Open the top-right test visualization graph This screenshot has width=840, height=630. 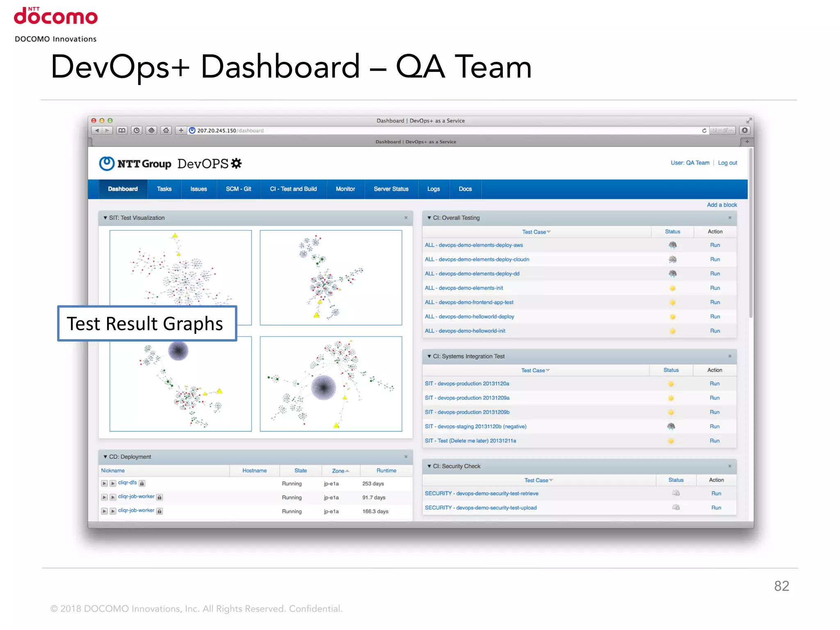click(x=331, y=278)
